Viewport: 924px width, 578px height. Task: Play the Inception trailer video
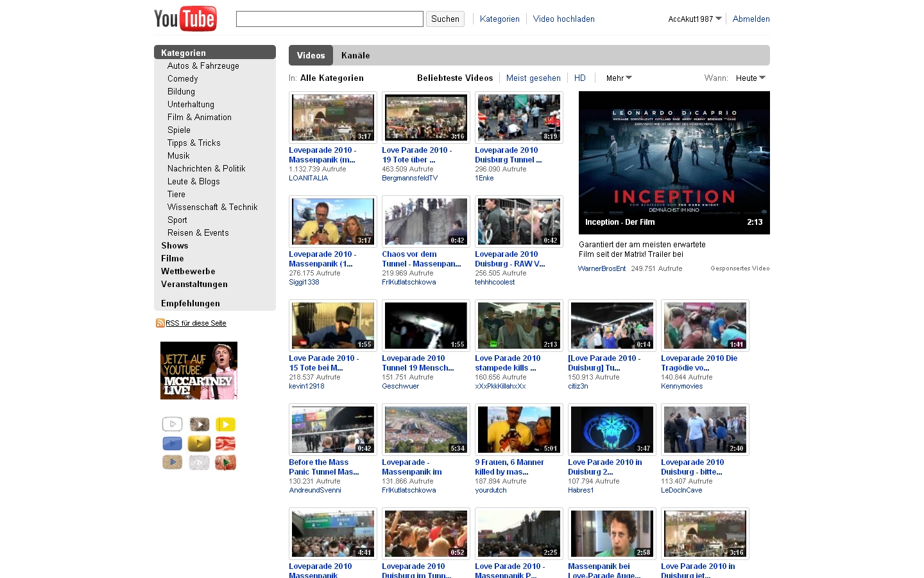(x=674, y=162)
